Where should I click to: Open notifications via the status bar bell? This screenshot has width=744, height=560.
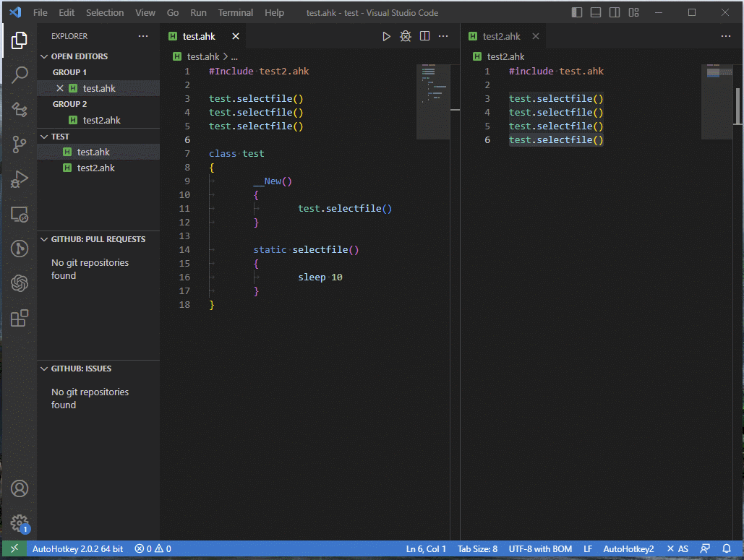(x=727, y=548)
